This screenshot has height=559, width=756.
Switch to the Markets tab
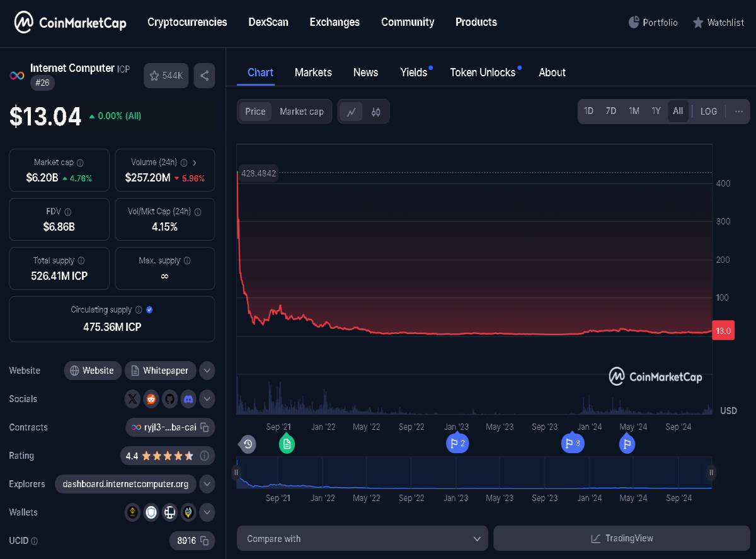click(x=313, y=72)
